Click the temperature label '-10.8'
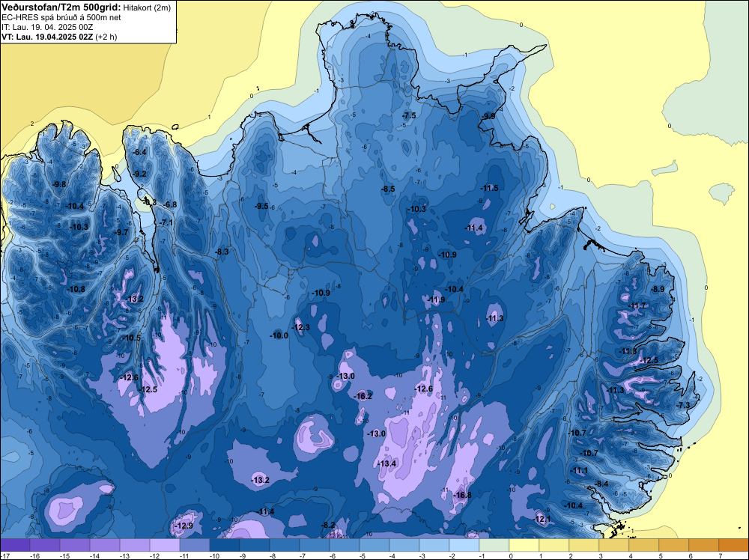This screenshot has width=749, height=560. click(76, 289)
